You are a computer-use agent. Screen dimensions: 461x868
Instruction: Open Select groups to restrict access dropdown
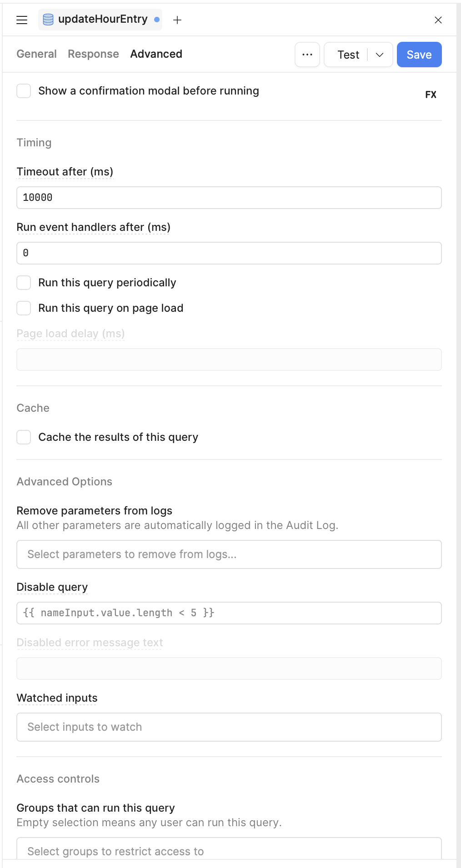229,850
